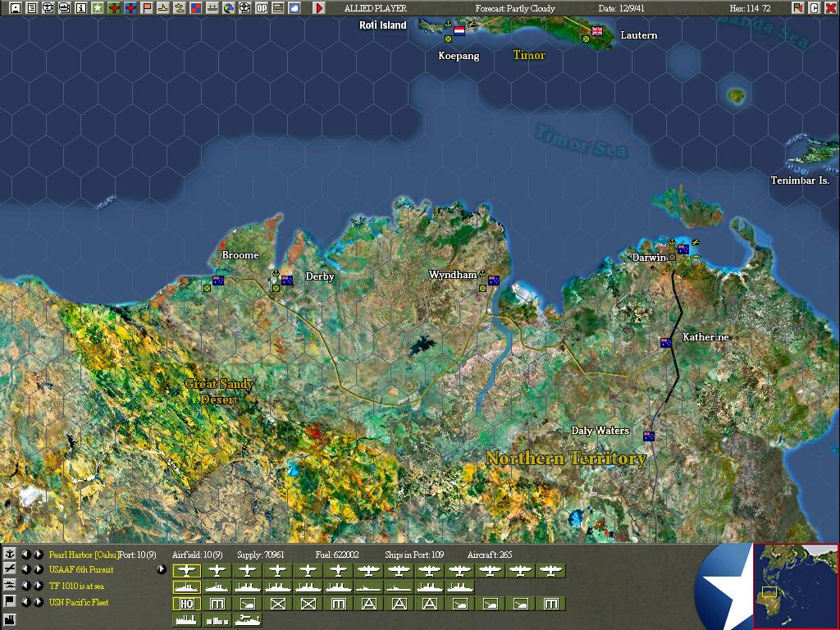Click the minimap in bottom right corner
The width and height of the screenshot is (840, 630).
pos(795,586)
